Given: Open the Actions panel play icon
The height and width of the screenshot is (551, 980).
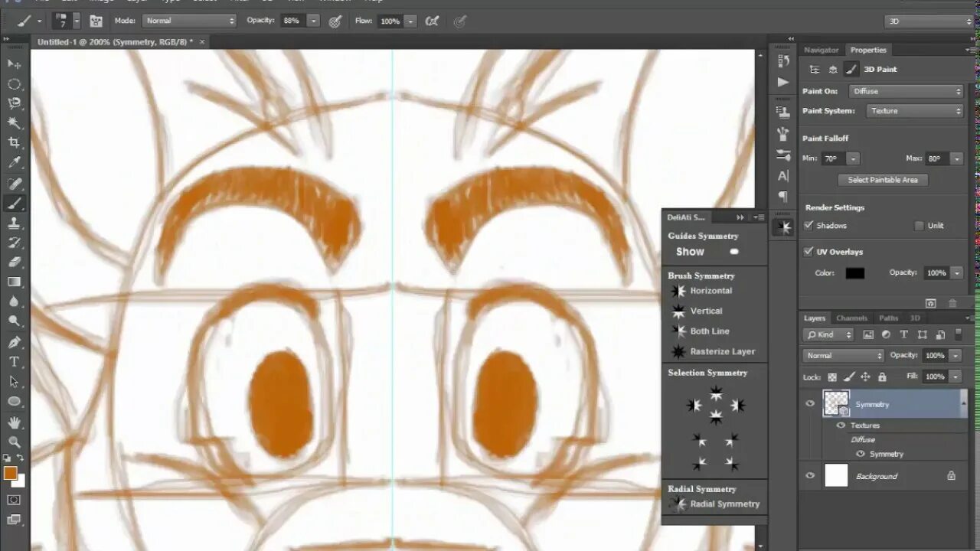Looking at the screenshot, I should [782, 82].
